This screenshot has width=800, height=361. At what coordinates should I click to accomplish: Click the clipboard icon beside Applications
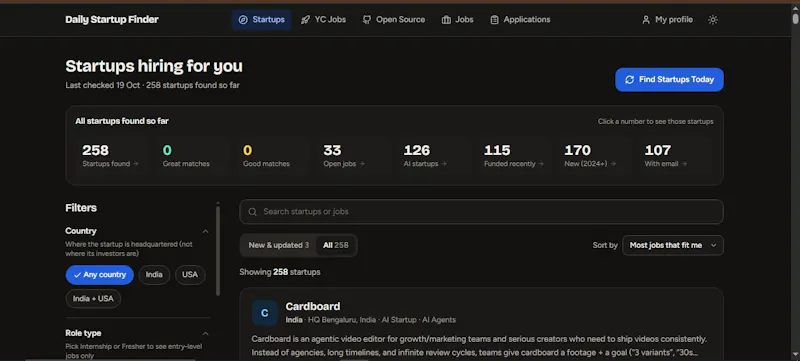coord(494,20)
